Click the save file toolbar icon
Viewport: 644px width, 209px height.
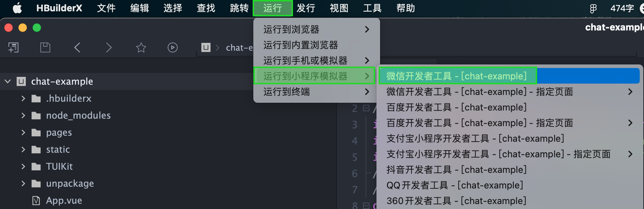tap(45, 47)
